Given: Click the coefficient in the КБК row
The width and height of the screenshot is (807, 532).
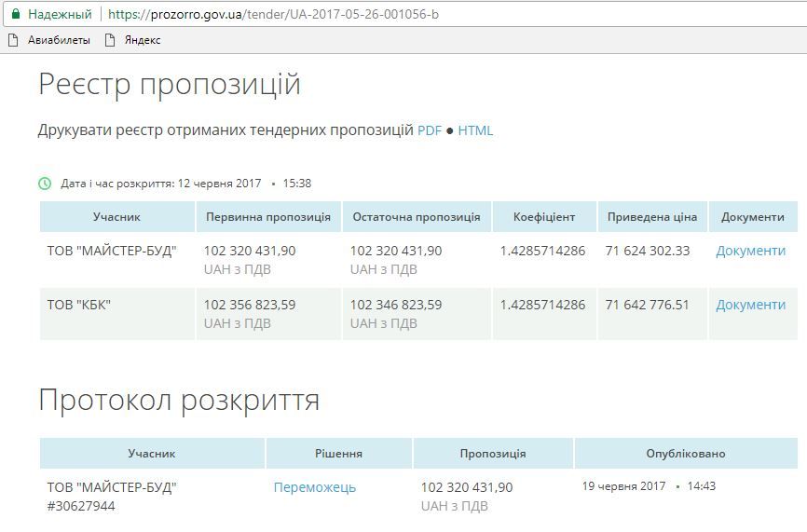Looking at the screenshot, I should (x=542, y=305).
